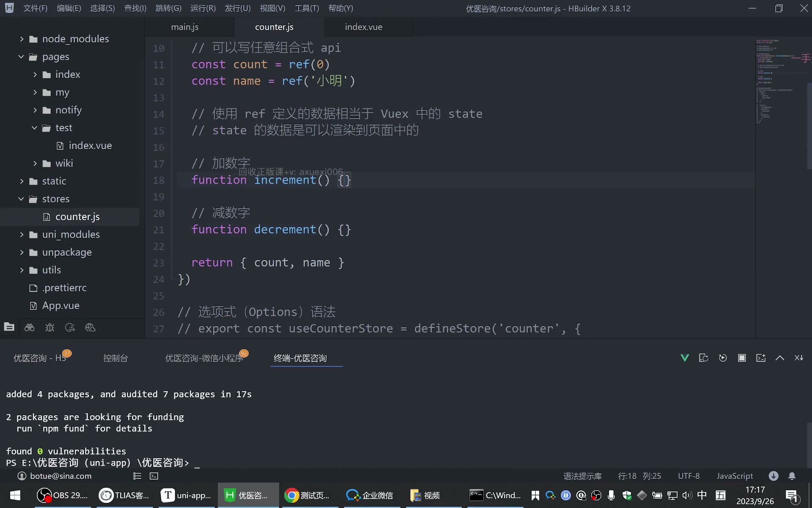Click the green V icon in terminal toolbar
812x508 pixels.
tap(685, 358)
